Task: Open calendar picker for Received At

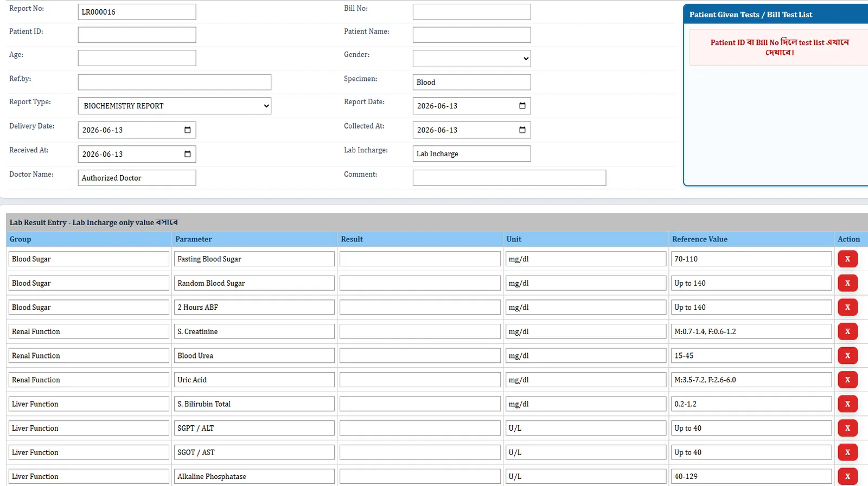Action: (x=187, y=154)
